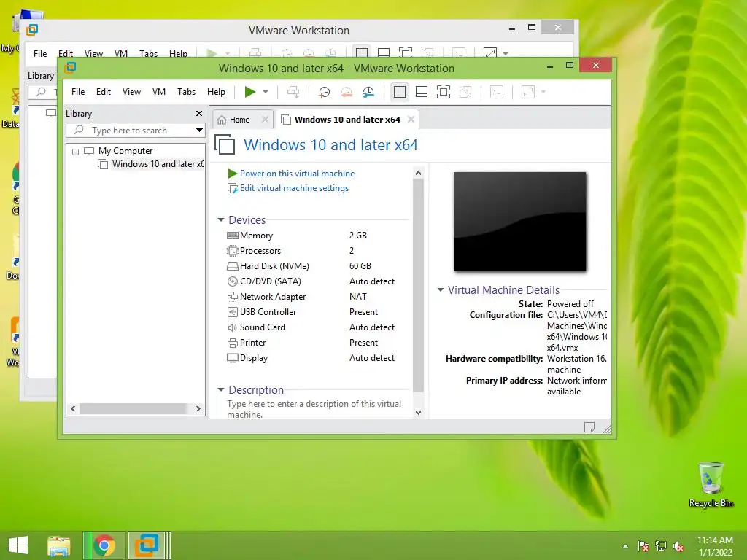Enter full screen mode via toolbar icon

pos(444,92)
